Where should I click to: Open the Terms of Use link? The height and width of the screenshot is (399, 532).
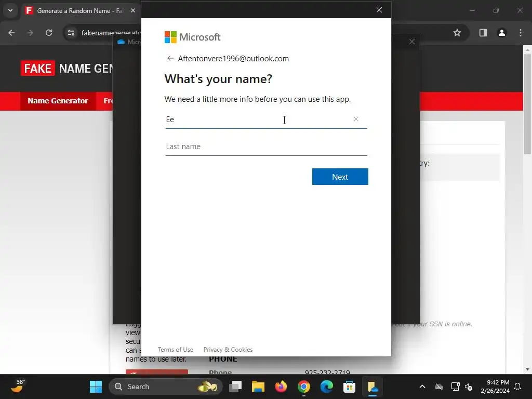(x=176, y=350)
